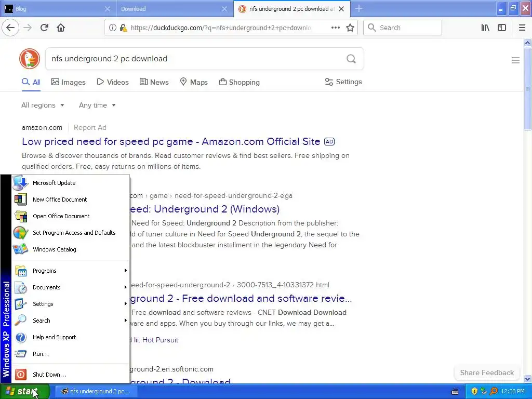This screenshot has width=532, height=399.
Task: Click the on-screen keyboard tray icon
Action: point(455,392)
